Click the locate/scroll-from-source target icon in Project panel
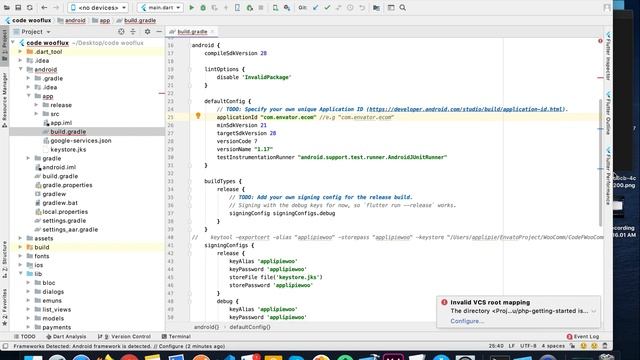Image resolution: width=640 pixels, height=360 pixels. pos(121,31)
